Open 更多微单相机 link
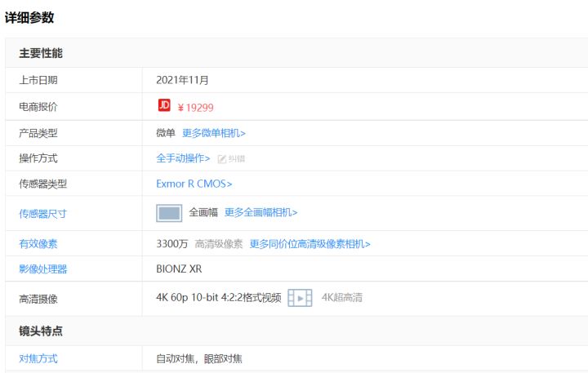Image resolution: width=588 pixels, height=373 pixels. (x=214, y=133)
